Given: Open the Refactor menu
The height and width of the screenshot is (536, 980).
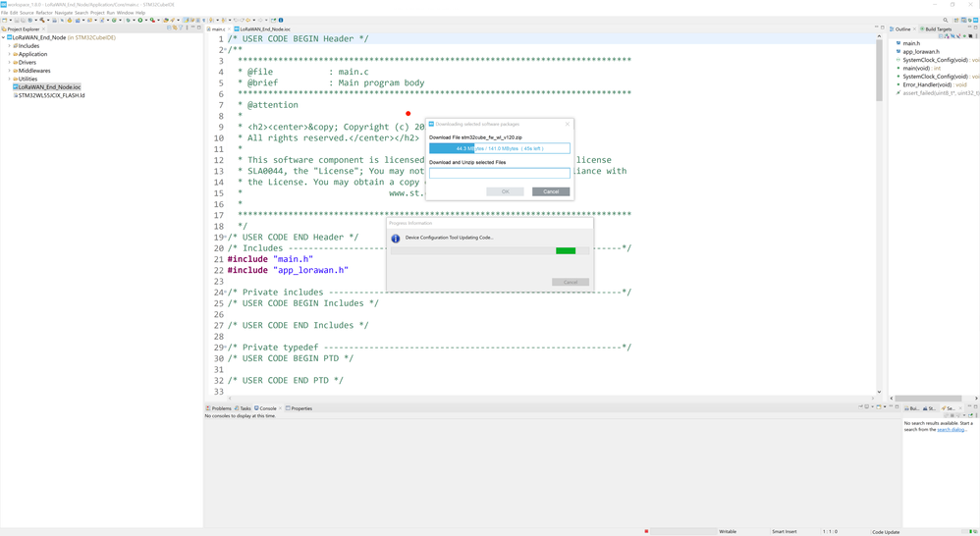Looking at the screenshot, I should pos(44,13).
